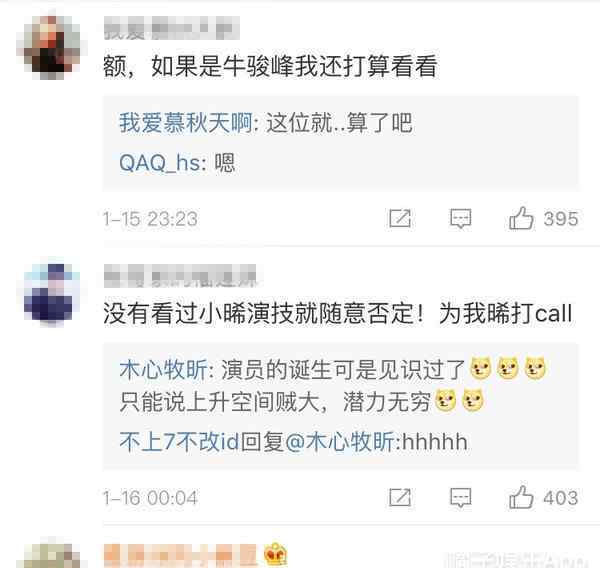The height and width of the screenshot is (568, 600).
Task: View third commenter's avatar at bottom
Action: tap(52, 555)
